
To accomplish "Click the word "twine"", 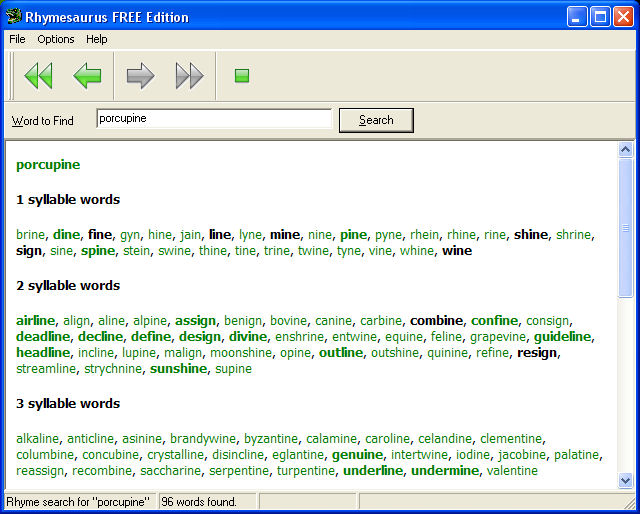I will tap(313, 251).
